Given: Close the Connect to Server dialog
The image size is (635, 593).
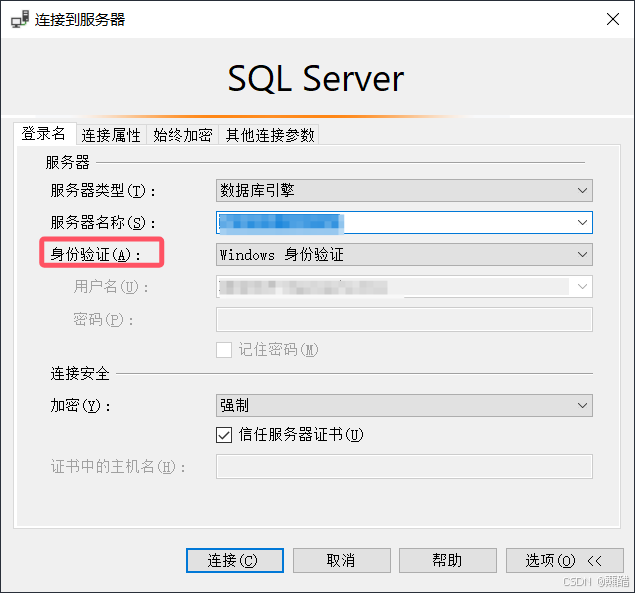Looking at the screenshot, I should click(x=613, y=19).
